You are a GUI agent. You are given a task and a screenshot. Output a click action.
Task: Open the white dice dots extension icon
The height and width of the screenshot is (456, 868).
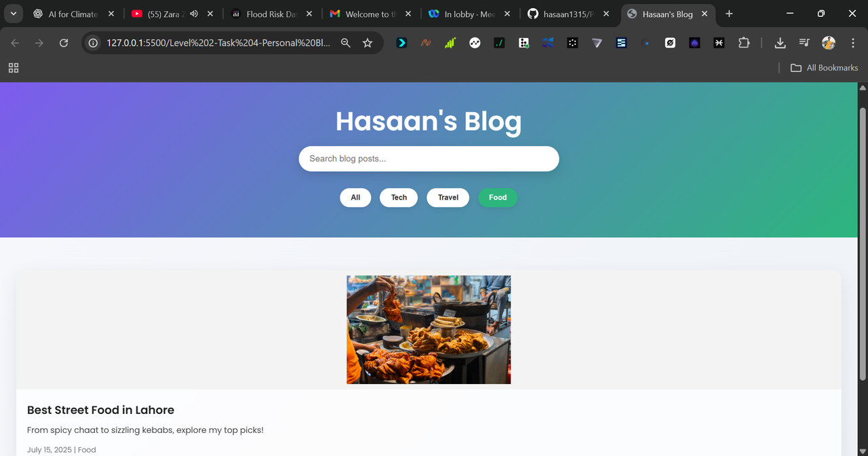[524, 43]
